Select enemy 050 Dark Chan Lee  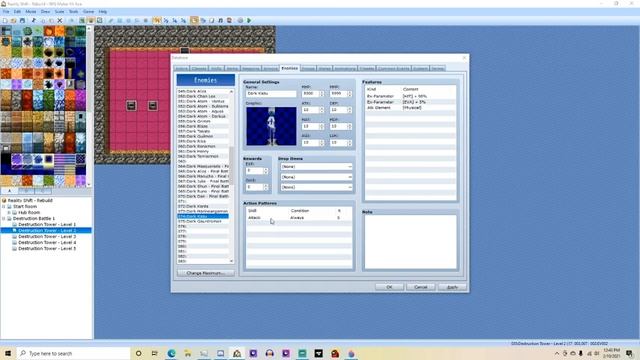click(203, 96)
